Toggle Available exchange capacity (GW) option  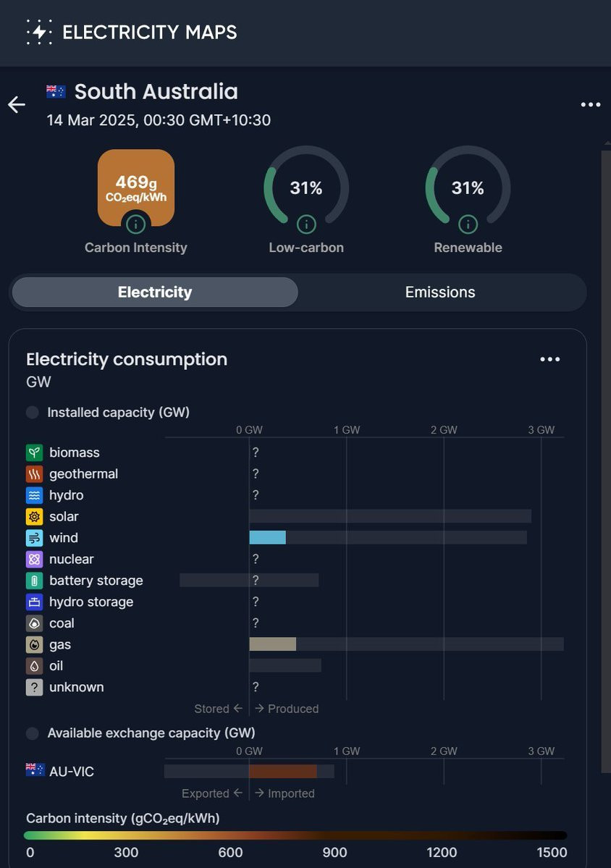33,733
